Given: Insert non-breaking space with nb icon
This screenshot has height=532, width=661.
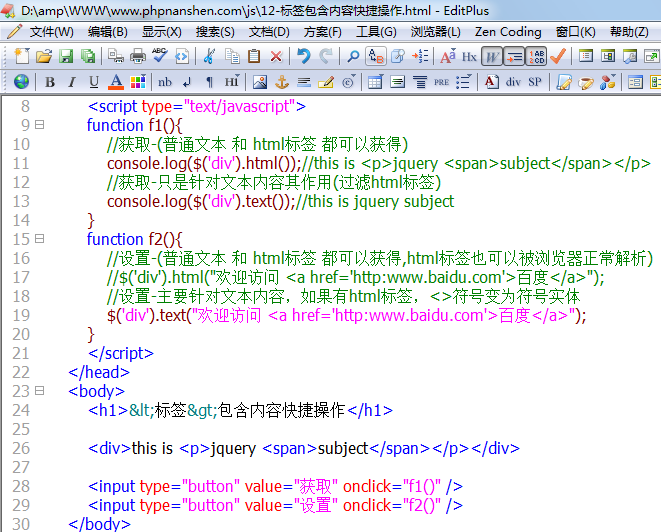Looking at the screenshot, I should pos(165,82).
